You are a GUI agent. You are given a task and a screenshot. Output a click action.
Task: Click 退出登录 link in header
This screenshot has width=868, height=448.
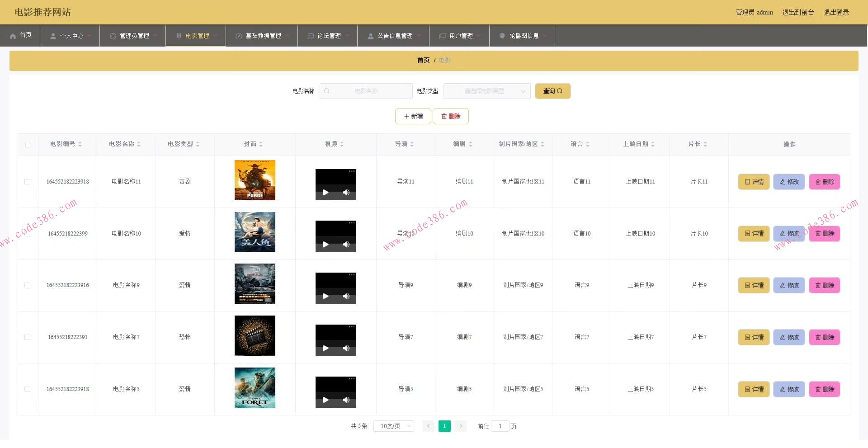tap(836, 12)
